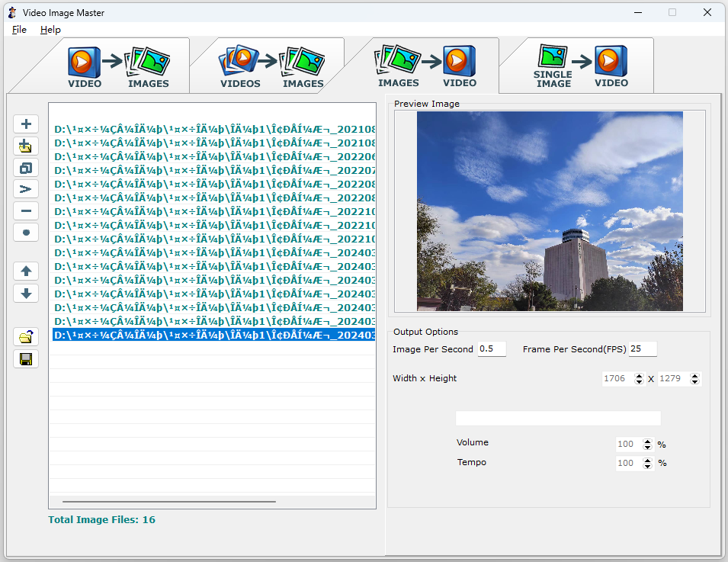
Task: Decrease the Volume percentage with down arrow
Action: pyautogui.click(x=648, y=448)
